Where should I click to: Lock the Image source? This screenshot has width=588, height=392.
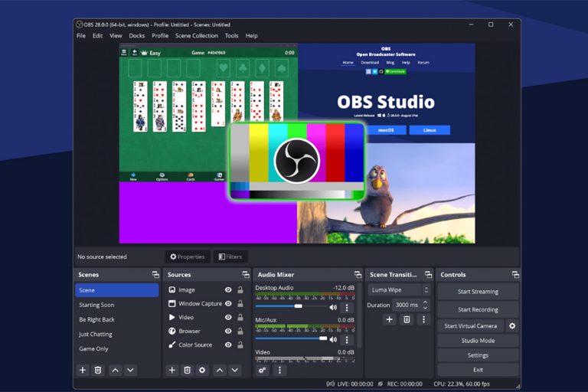(x=240, y=289)
